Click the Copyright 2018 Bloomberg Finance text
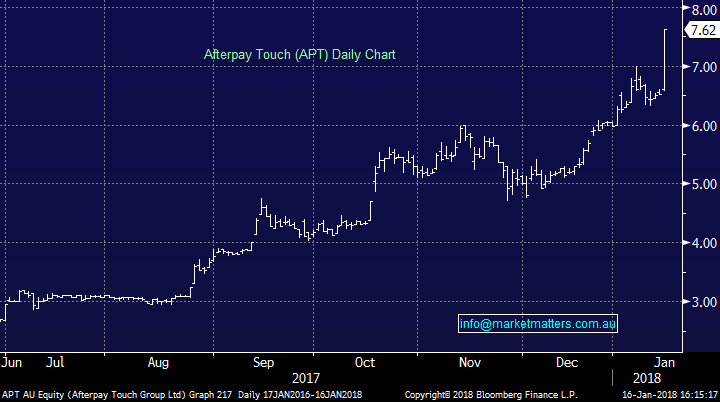The image size is (720, 402). 491,395
